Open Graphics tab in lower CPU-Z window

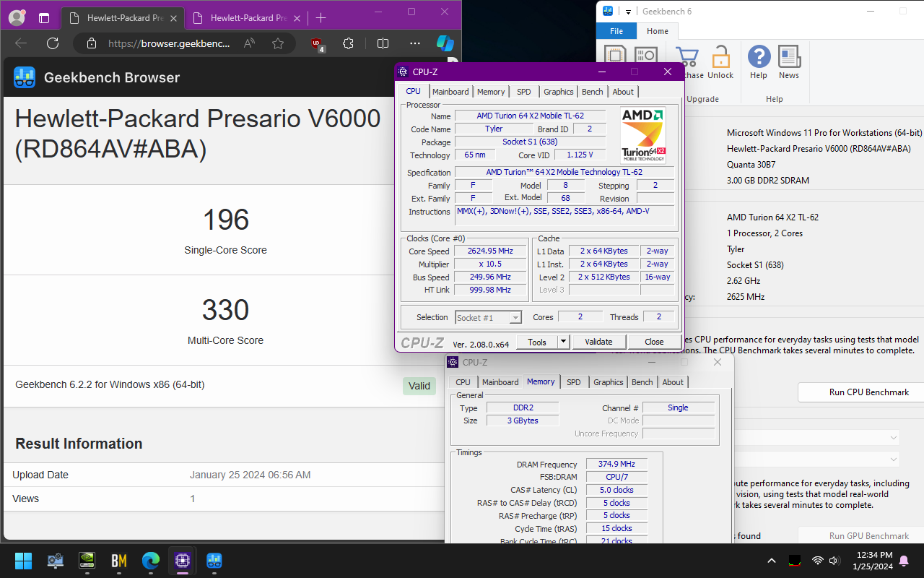pos(609,382)
